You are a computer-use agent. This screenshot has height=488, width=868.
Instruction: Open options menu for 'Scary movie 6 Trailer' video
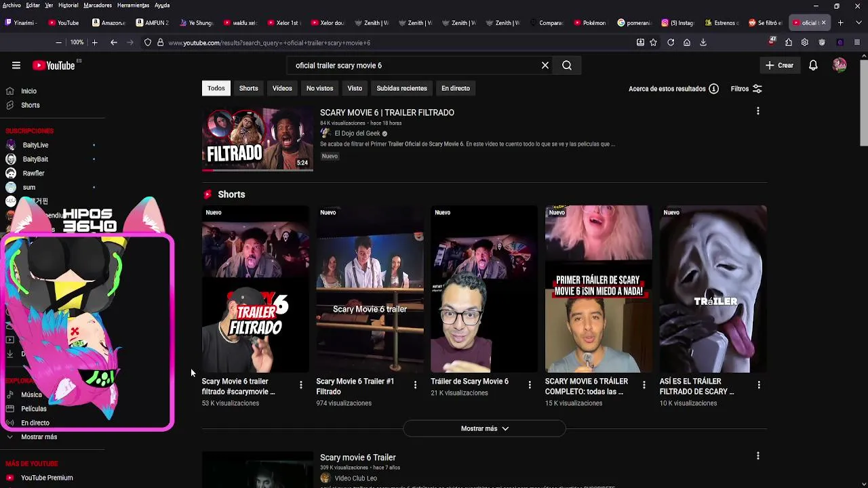click(758, 456)
